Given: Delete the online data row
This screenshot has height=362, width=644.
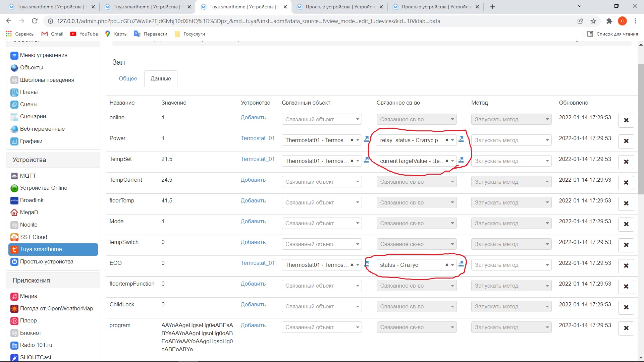Looking at the screenshot, I should 626,120.
